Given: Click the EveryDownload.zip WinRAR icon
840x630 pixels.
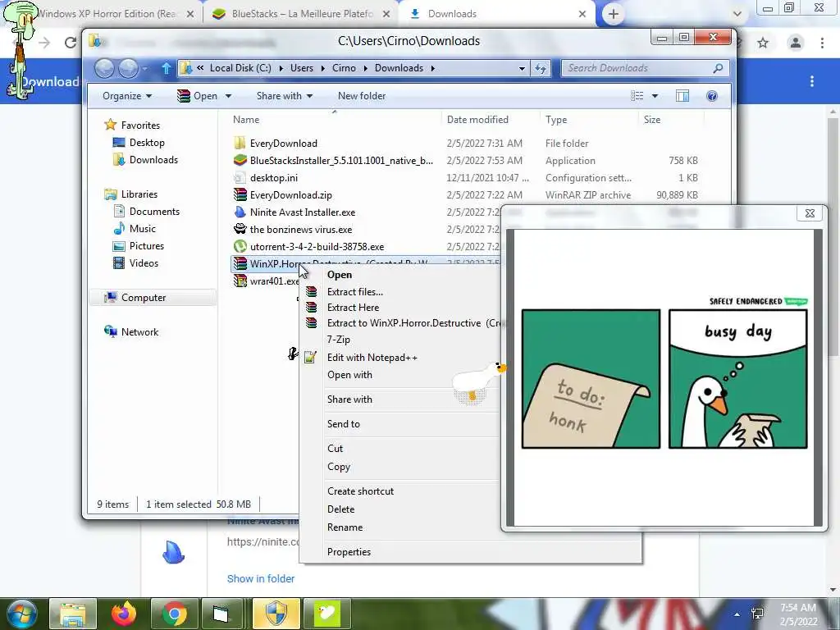Looking at the screenshot, I should [x=240, y=195].
